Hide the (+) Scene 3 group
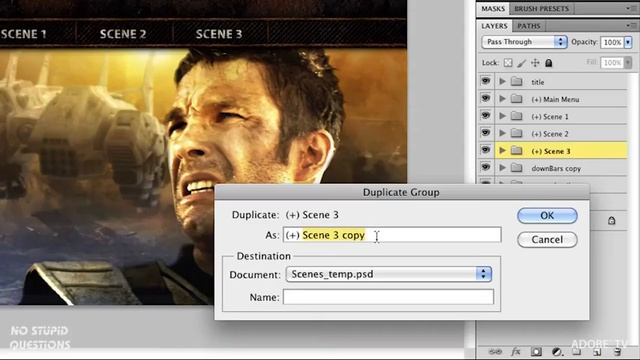The height and width of the screenshot is (360, 640). (x=486, y=150)
